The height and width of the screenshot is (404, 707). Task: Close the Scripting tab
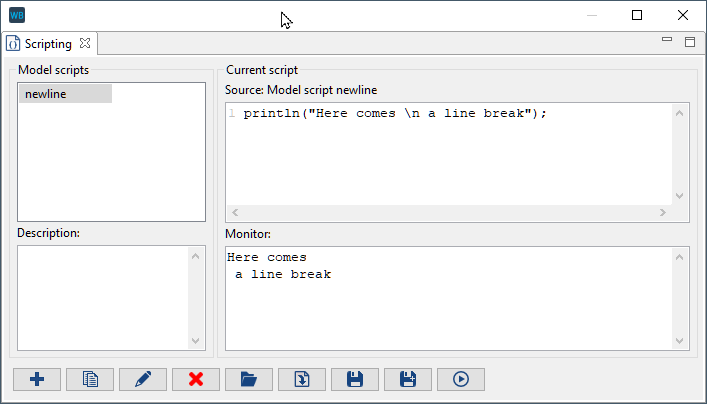click(x=85, y=44)
